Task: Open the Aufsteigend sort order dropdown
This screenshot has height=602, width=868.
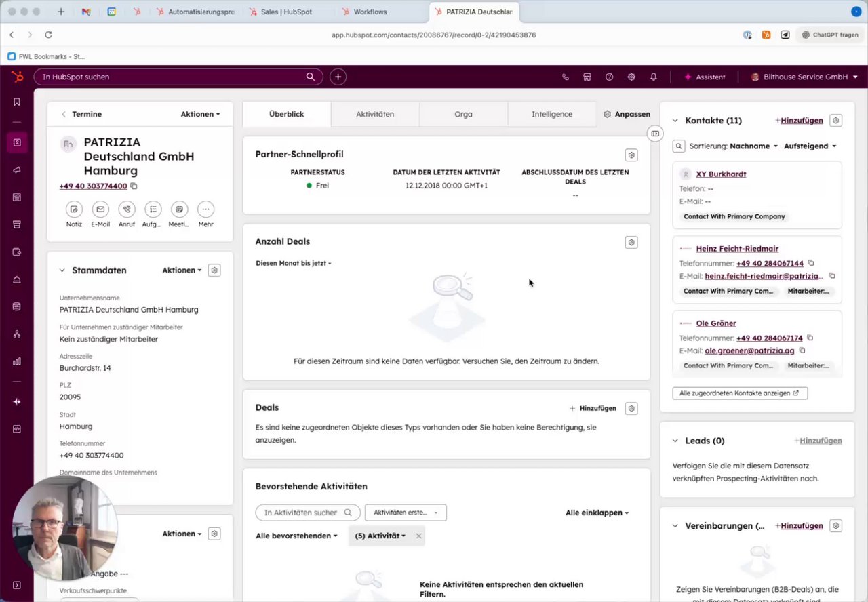Action: pyautogui.click(x=810, y=146)
